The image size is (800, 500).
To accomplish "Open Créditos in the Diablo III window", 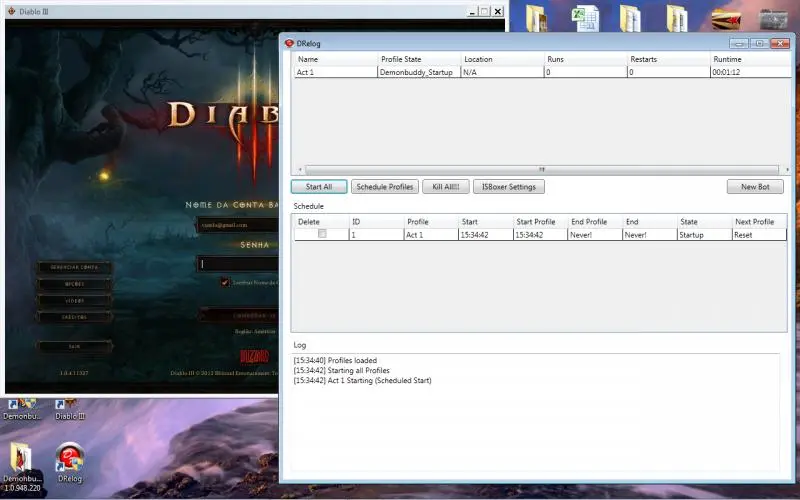I will point(74,317).
